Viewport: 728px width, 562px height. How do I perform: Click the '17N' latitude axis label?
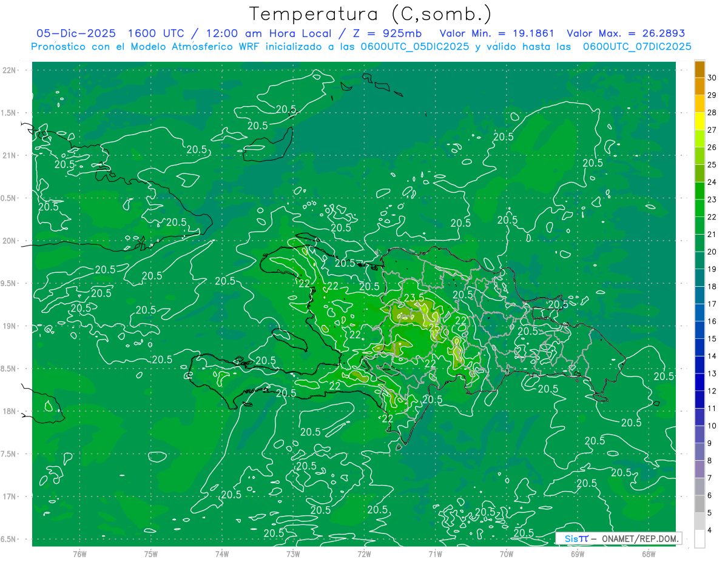[x=9, y=497]
